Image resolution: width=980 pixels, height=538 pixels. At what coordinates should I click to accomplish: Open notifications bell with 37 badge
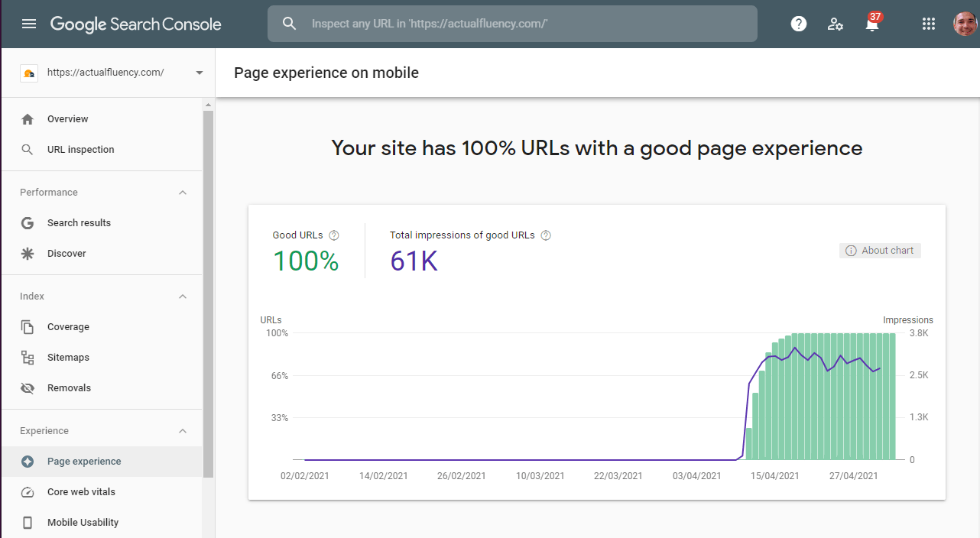click(x=872, y=23)
